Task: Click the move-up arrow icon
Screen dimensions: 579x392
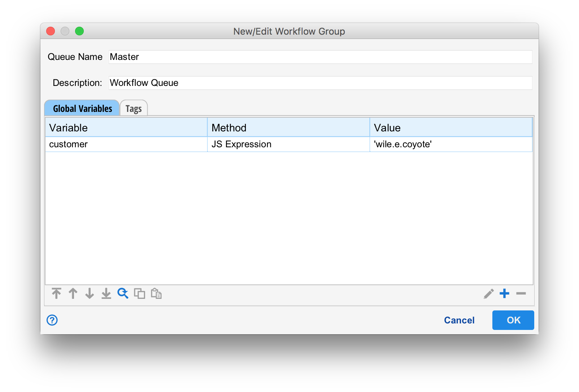Action: (73, 293)
